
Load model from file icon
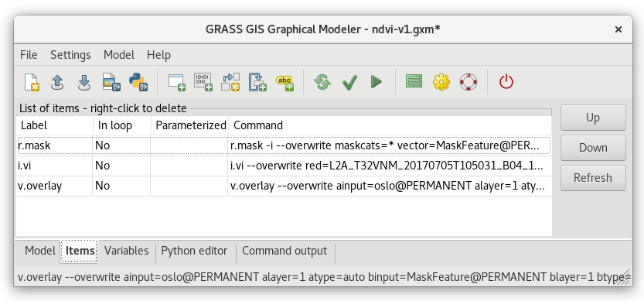tap(57, 82)
